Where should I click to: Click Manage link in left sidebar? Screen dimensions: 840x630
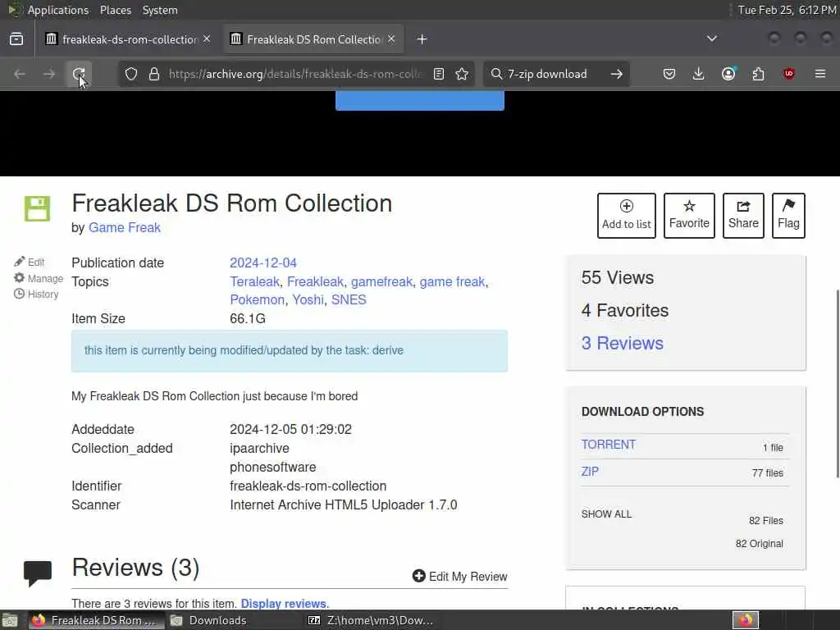point(39,279)
